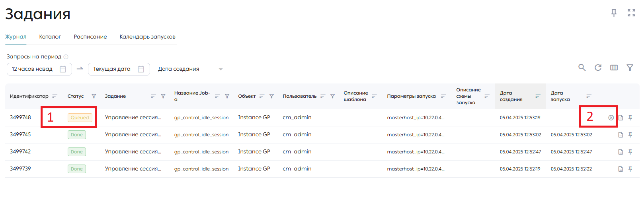644x217 pixels.
Task: Click info icon next to Запросы на период
Action: coord(66,57)
